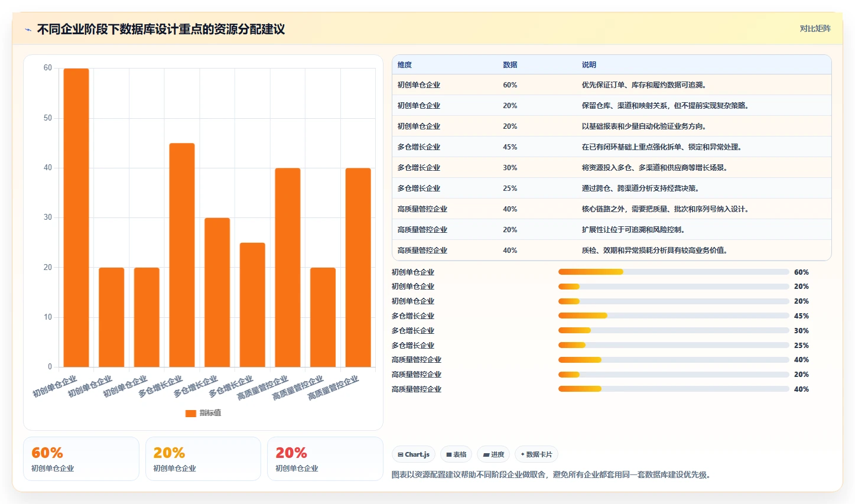The width and height of the screenshot is (855, 504).
Task: Click the row text 将资源投入多仓、多渠道和供应商等增长场景。
Action: [655, 168]
